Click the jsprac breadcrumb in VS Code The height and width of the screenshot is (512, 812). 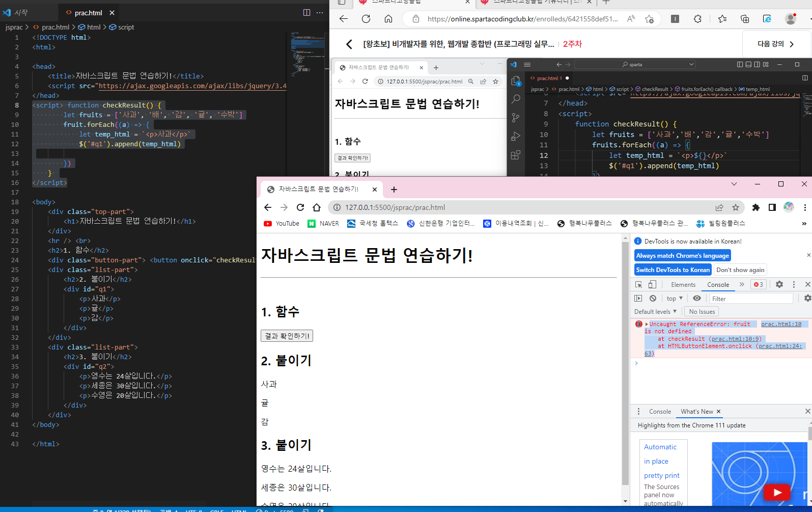click(x=14, y=27)
